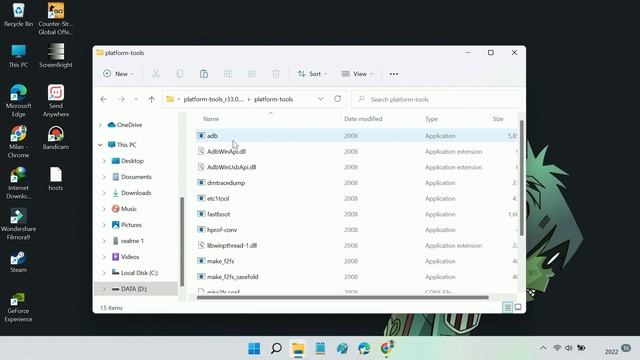Select the dmtracedump file

[x=356, y=183]
